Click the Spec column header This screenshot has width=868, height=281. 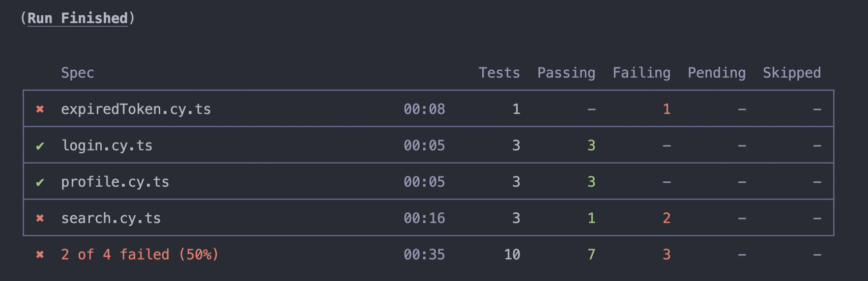point(78,73)
